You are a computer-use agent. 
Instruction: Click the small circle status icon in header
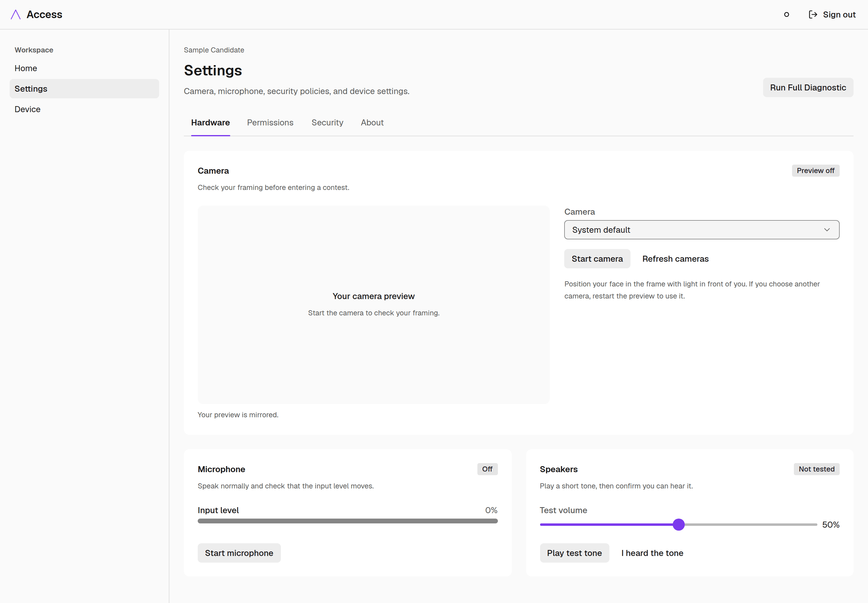point(786,14)
